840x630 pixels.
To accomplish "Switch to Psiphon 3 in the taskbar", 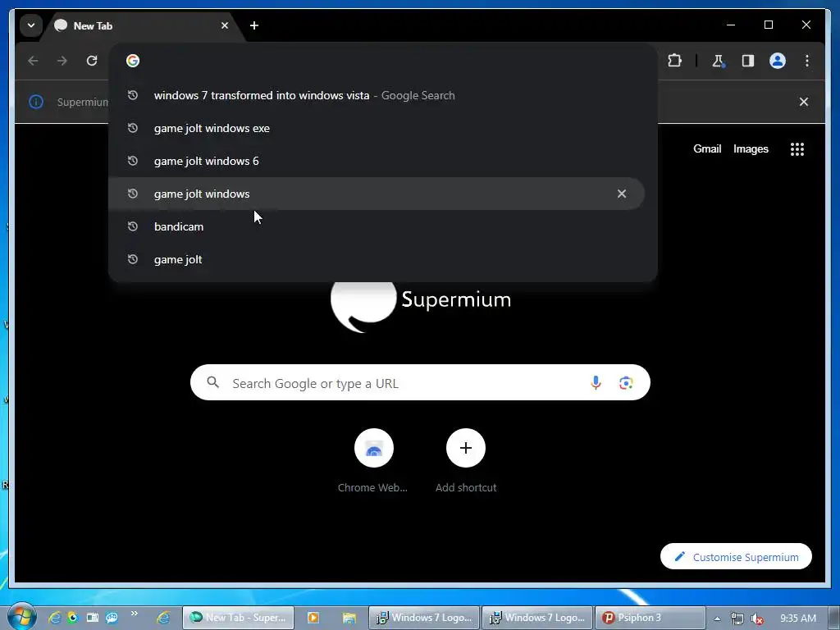I will 650,618.
